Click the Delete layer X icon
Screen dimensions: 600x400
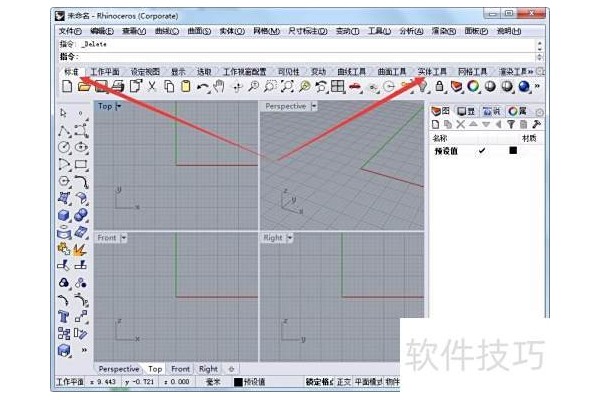coord(460,124)
